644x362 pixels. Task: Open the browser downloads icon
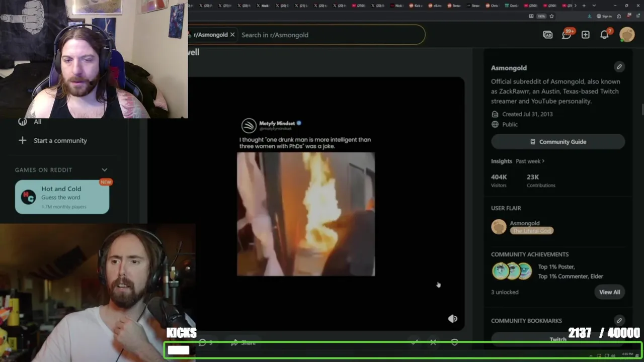[590, 16]
